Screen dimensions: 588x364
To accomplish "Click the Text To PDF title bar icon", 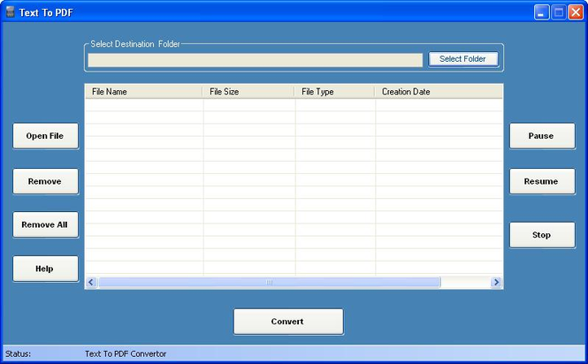I will coord(10,11).
